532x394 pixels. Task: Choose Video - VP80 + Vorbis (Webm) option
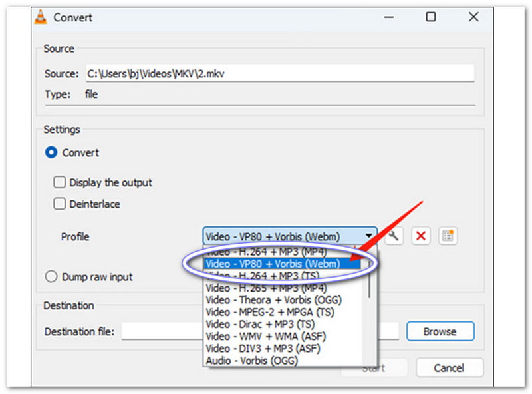coord(282,264)
